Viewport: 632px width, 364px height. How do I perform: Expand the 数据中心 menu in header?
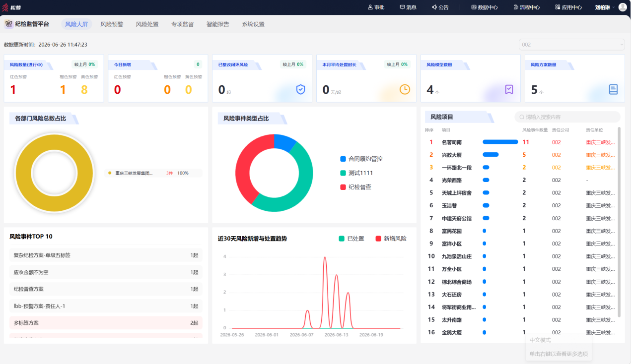[x=485, y=7]
